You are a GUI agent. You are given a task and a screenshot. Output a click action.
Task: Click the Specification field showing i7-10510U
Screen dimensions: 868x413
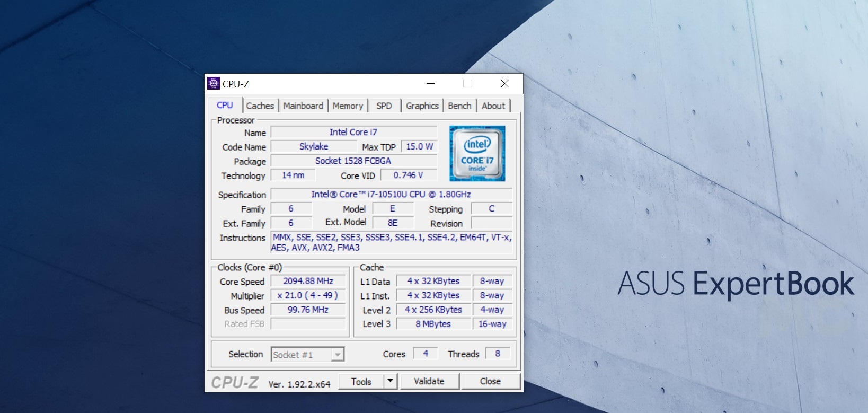coord(391,195)
